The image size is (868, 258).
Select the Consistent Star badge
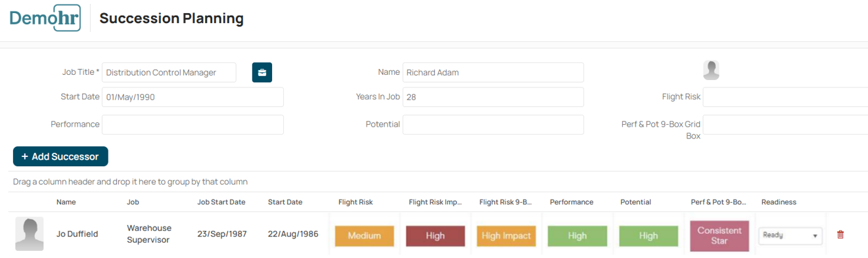pos(720,236)
